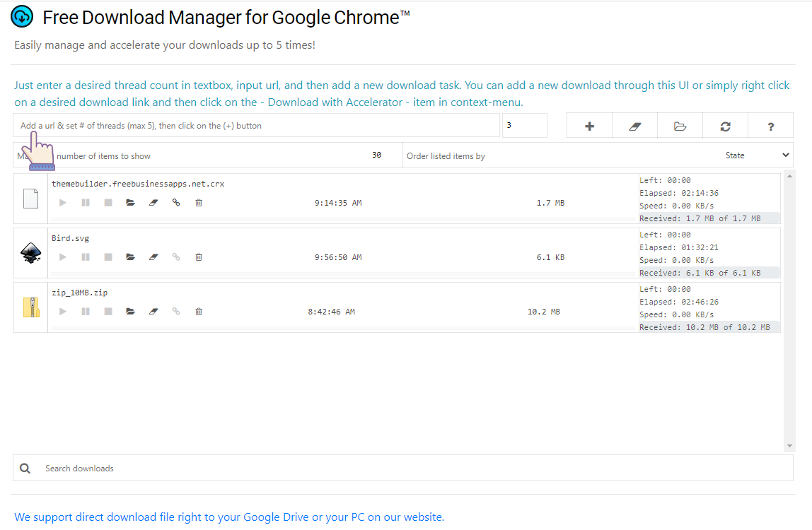Click 'Received: 10.2 MB of 10.2 MB' status
Image resolution: width=812 pixels, height=530 pixels.
[x=704, y=327]
